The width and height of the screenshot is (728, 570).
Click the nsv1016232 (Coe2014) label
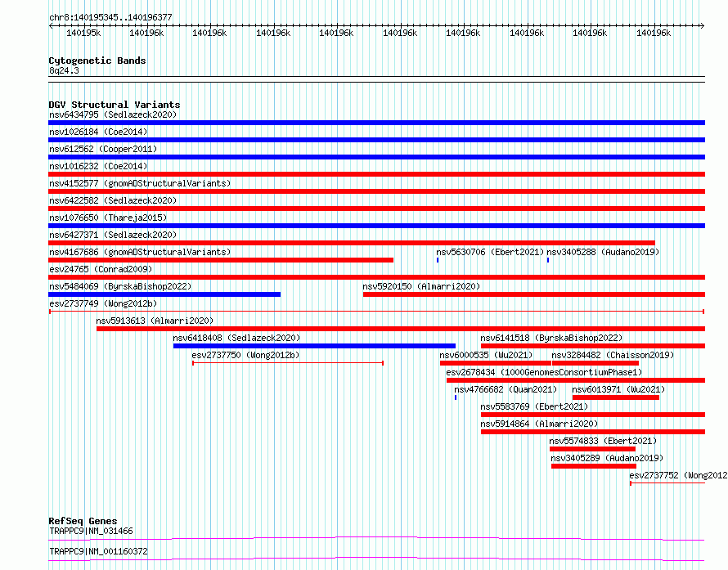click(x=98, y=166)
